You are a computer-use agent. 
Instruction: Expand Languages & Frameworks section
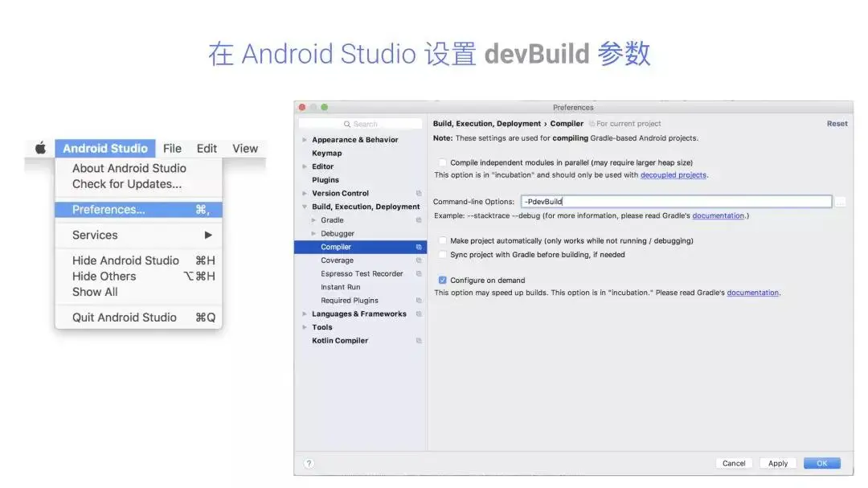pos(305,314)
